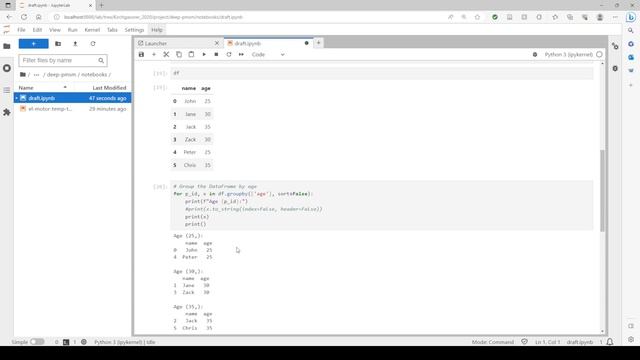Open the File menu
The height and width of the screenshot is (360, 640).
[x=21, y=30]
